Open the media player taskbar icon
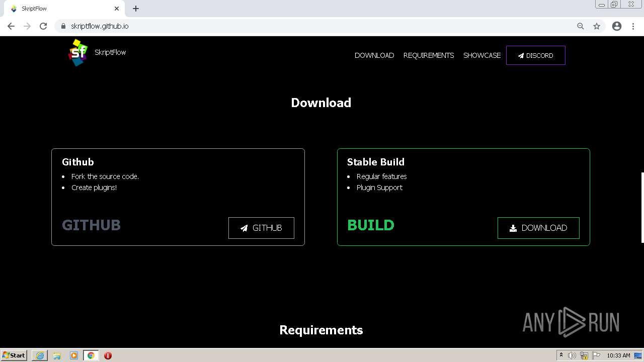Viewport: 644px width, 362px height. click(74, 355)
